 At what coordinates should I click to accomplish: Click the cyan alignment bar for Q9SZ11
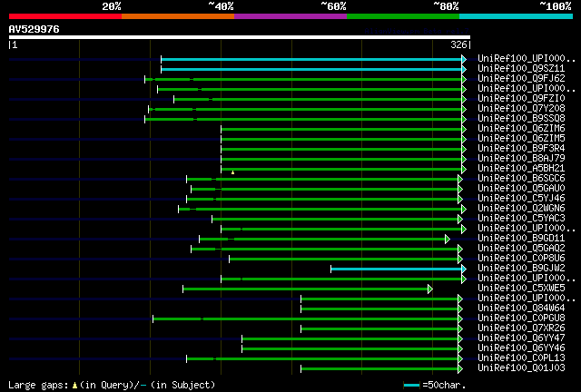pyautogui.click(x=311, y=69)
